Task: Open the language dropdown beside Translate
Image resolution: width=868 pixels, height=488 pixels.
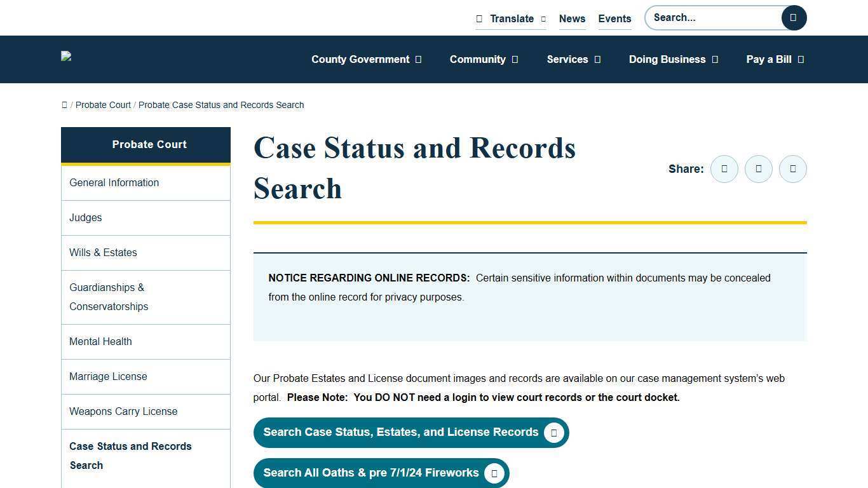Action: coord(543,18)
